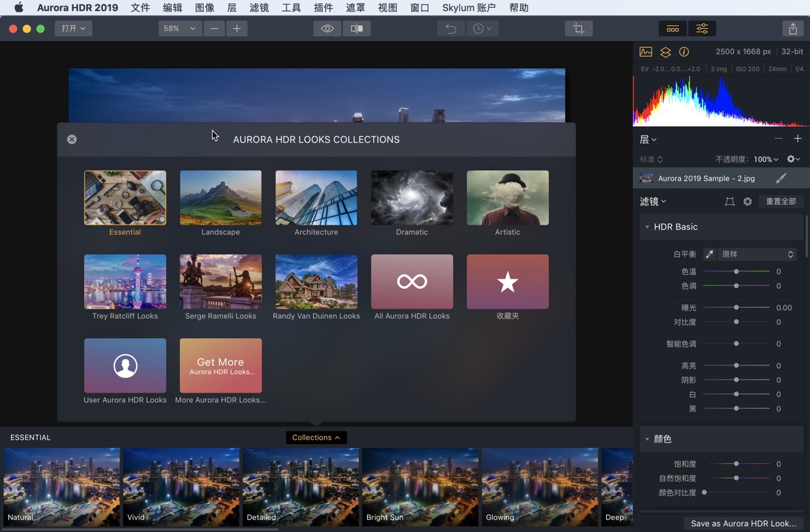
Task: Select the Essential collection thumbnail
Action: (125, 197)
